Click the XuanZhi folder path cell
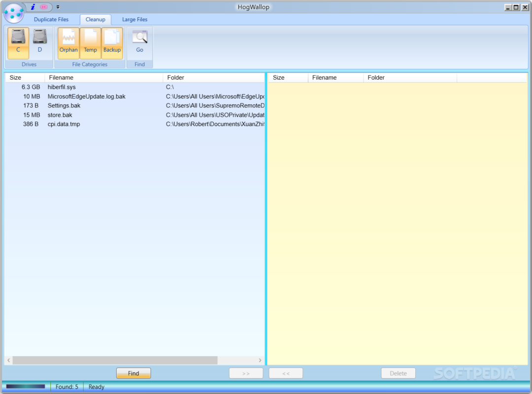 point(215,124)
